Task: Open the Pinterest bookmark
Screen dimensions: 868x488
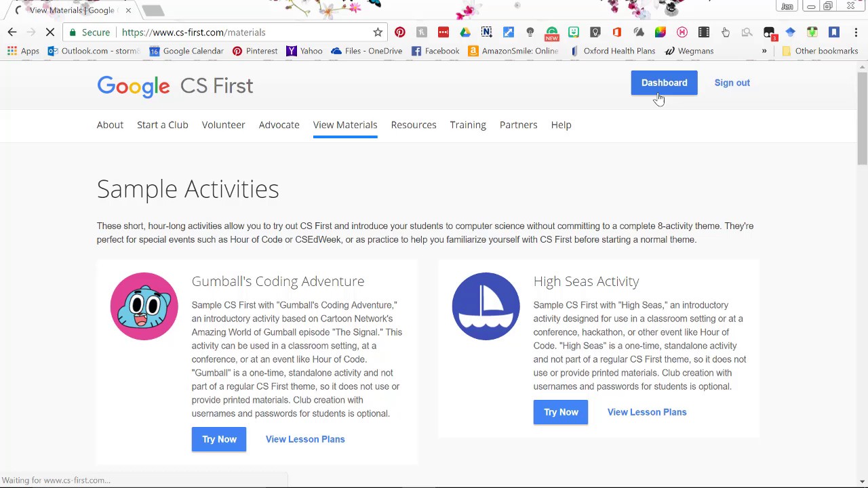Action: pyautogui.click(x=255, y=51)
